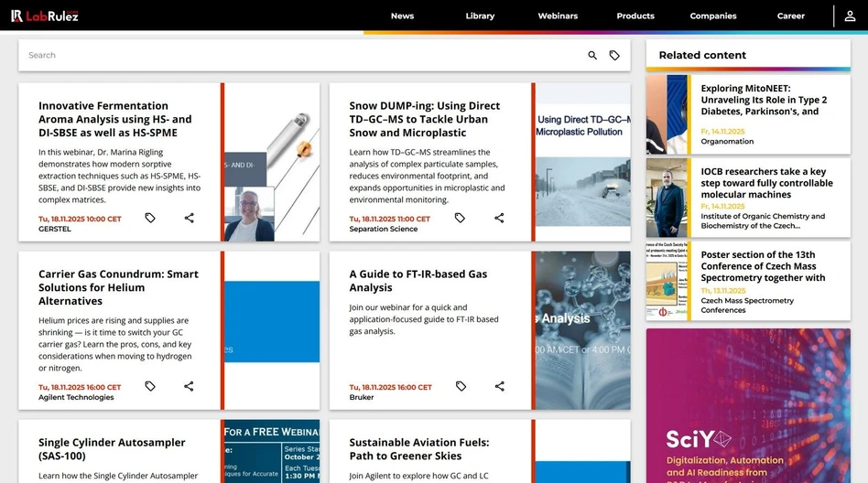Open the Companies menu
868x483 pixels.
(x=713, y=16)
